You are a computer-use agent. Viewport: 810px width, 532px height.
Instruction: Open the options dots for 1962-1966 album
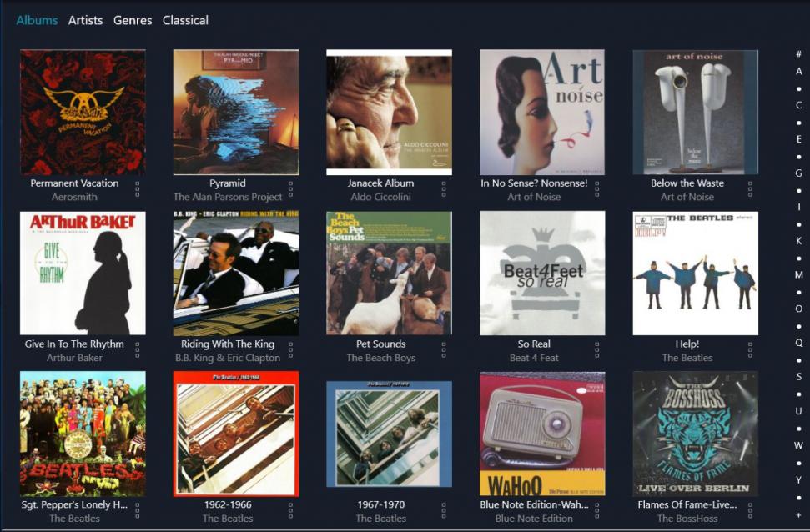tap(290, 510)
